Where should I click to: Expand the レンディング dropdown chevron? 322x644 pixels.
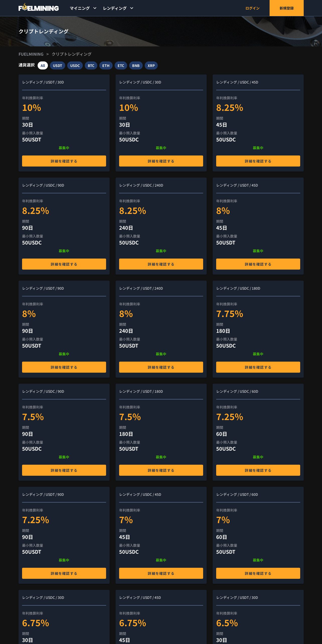[132, 8]
